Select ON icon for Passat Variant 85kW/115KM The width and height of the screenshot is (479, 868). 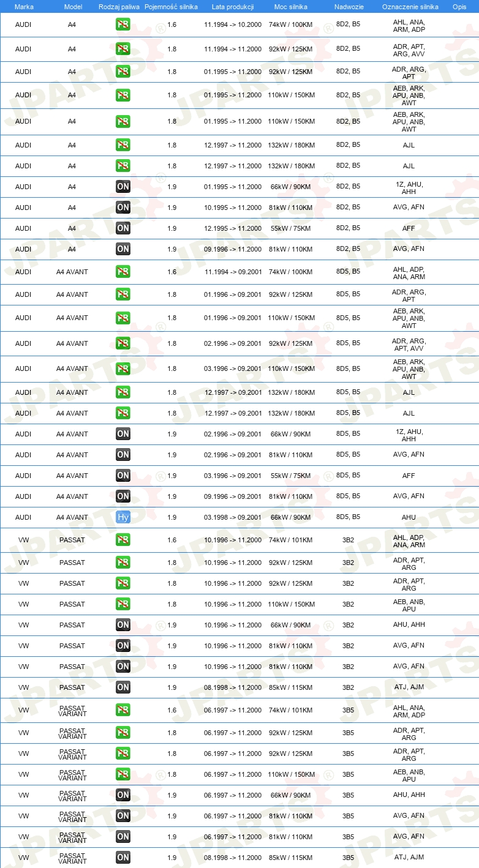tap(123, 858)
